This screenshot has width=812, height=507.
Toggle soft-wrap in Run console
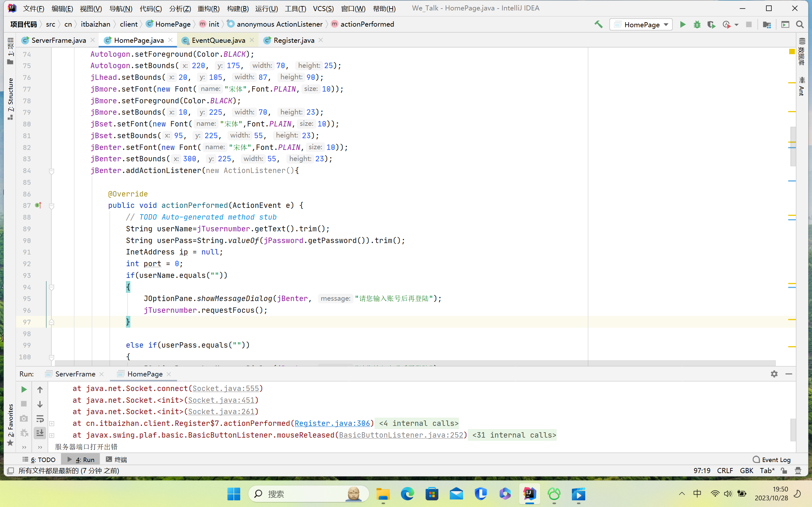click(x=40, y=419)
